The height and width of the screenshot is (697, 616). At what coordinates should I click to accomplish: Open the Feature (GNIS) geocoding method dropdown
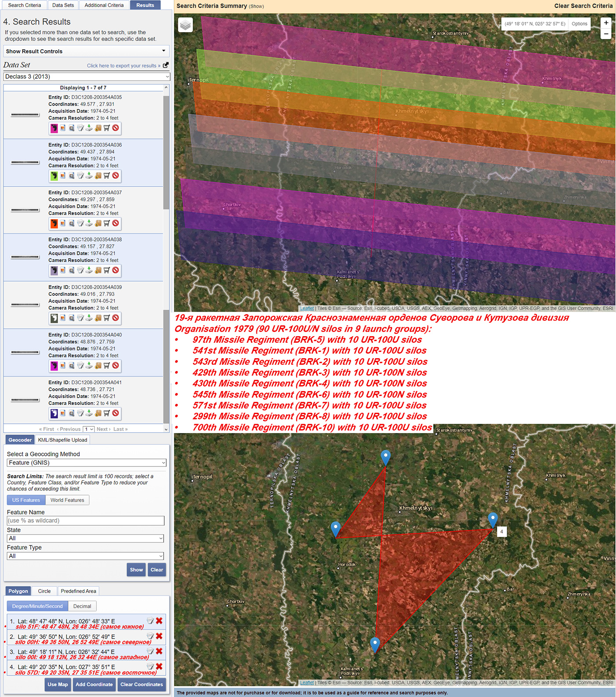coord(87,463)
